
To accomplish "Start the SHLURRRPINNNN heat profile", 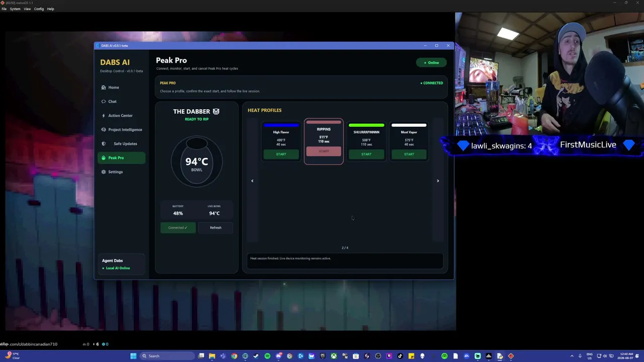I will pyautogui.click(x=366, y=154).
